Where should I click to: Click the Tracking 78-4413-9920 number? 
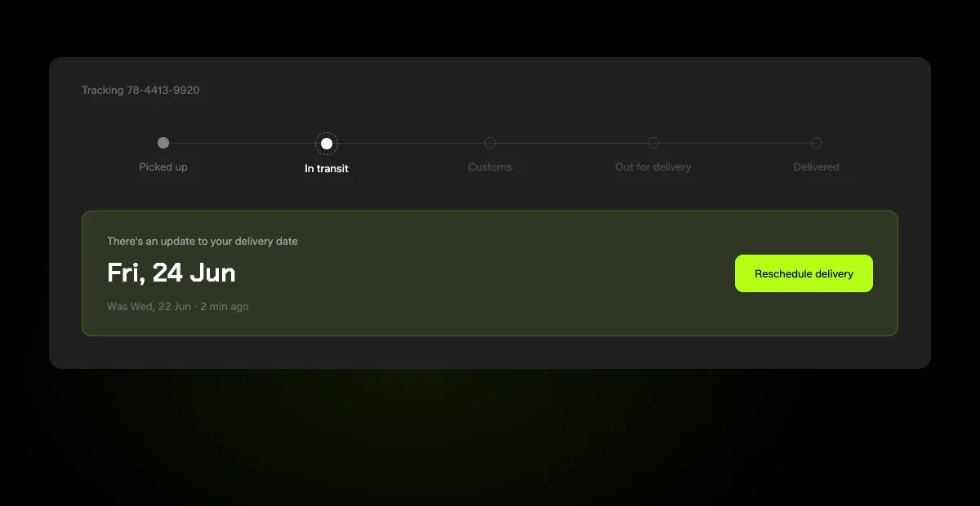click(x=140, y=91)
